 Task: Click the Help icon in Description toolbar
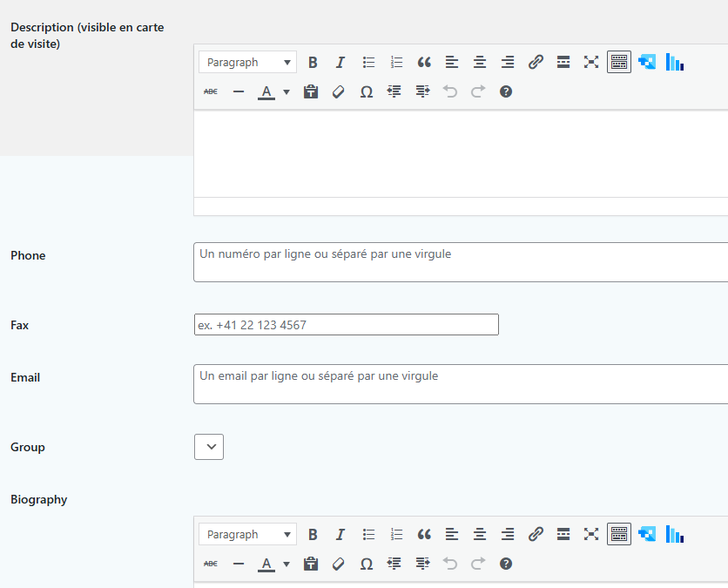click(x=506, y=91)
